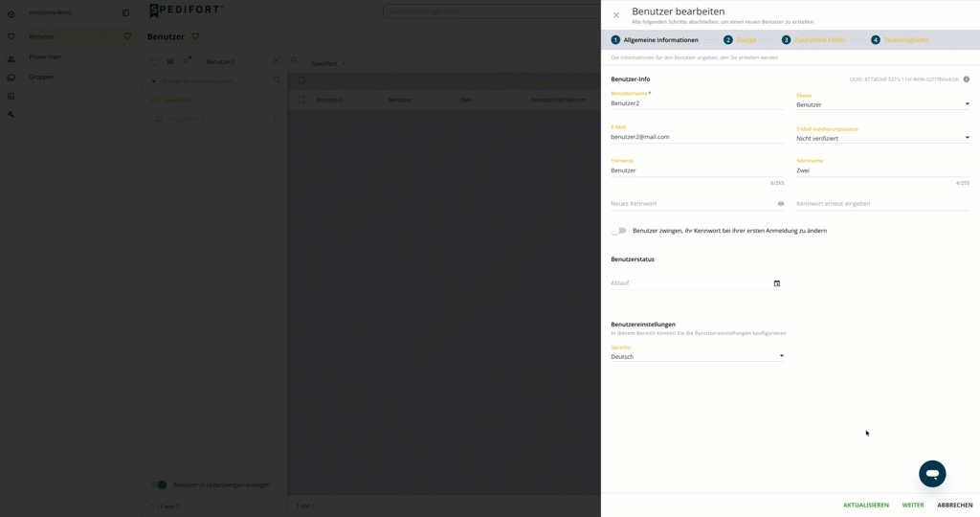Tick the Benutzer2 row checkbox
The width and height of the screenshot is (980, 517).
(301, 100)
